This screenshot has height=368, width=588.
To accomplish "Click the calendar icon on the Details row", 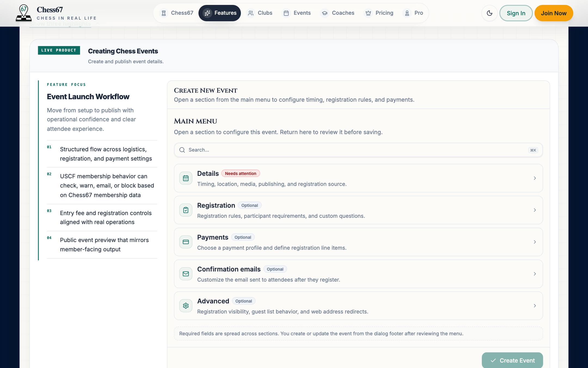I will point(186,178).
